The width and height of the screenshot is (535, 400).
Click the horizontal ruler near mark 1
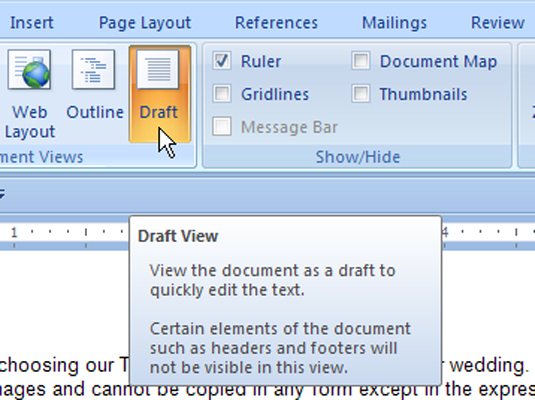tap(14, 233)
